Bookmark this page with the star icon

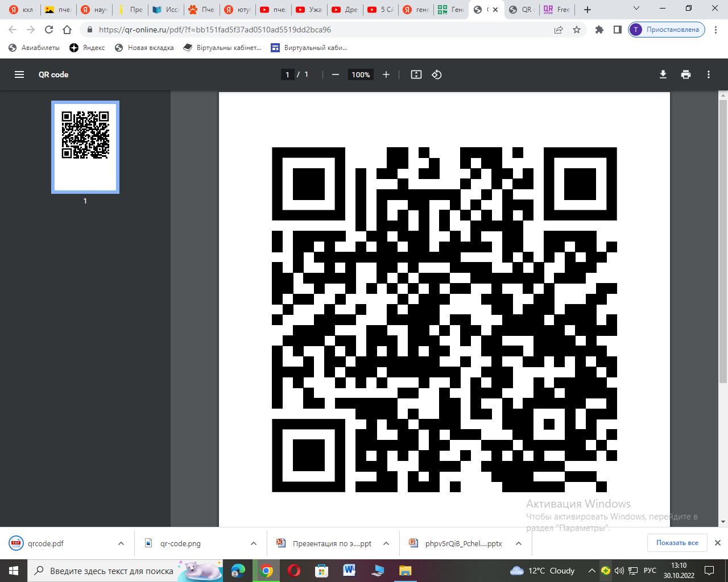tap(577, 30)
